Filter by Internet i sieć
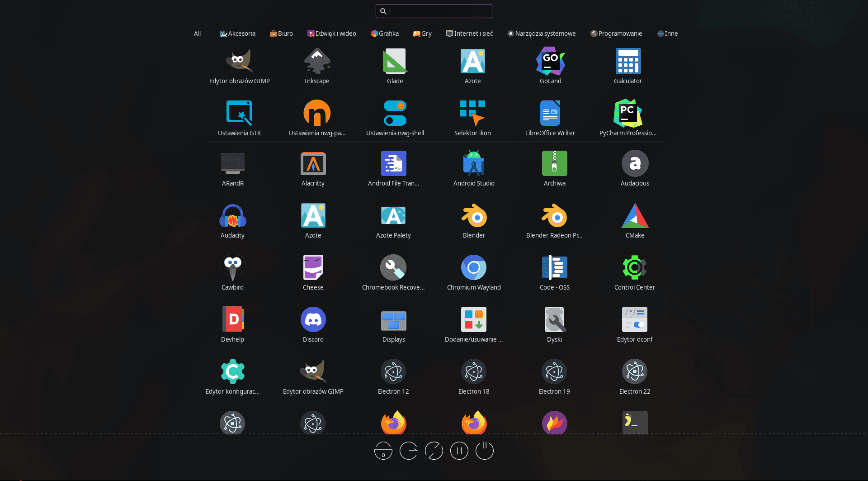868x481 pixels. click(x=469, y=33)
